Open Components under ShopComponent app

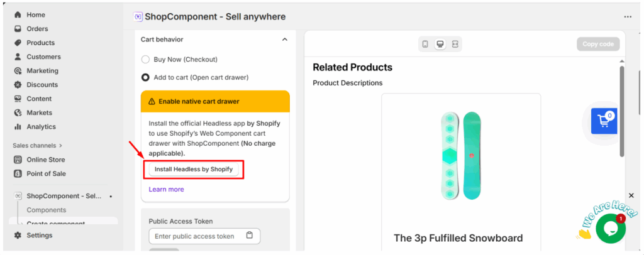pyautogui.click(x=46, y=210)
